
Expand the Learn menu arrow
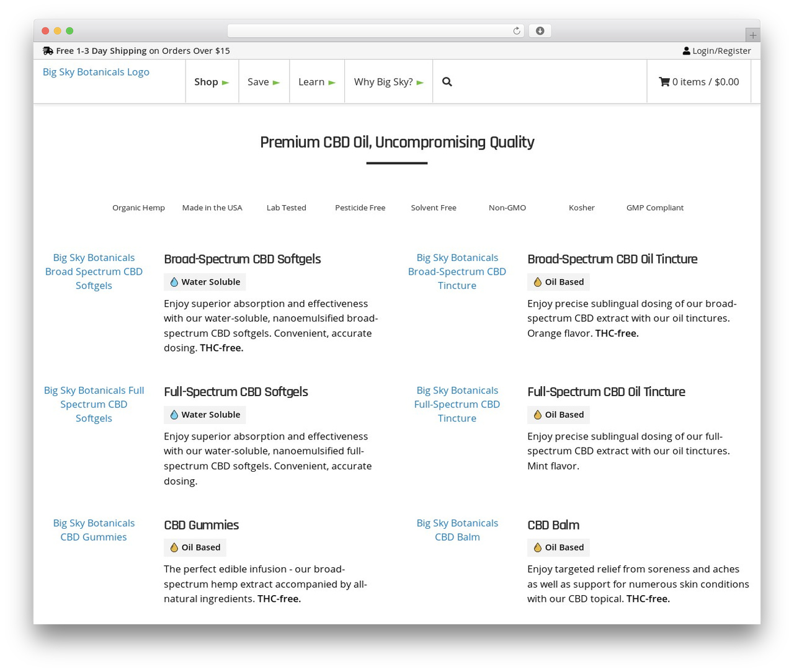[332, 82]
